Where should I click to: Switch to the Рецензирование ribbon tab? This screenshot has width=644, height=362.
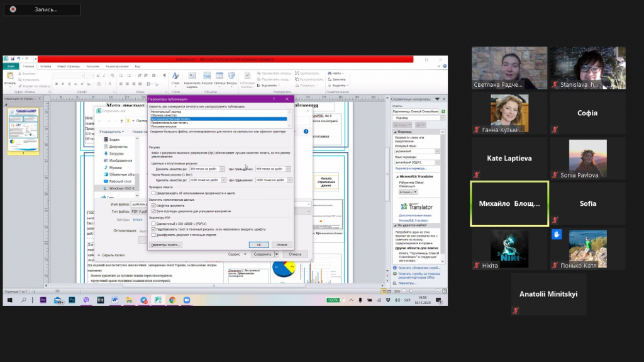tap(117, 66)
